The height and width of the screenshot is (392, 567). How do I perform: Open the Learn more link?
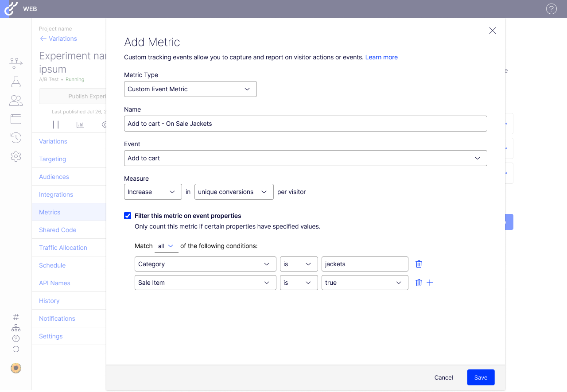381,57
